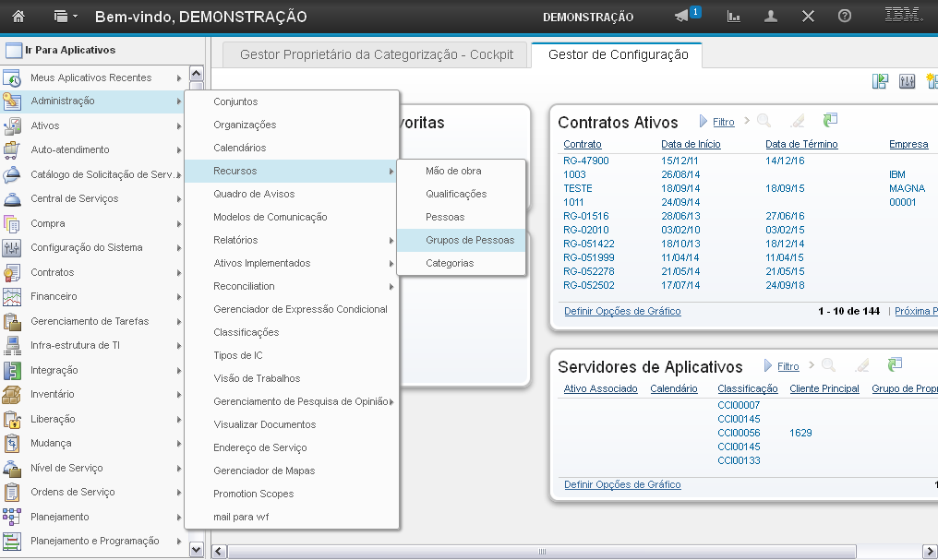Click the user profile icon

coord(771,17)
